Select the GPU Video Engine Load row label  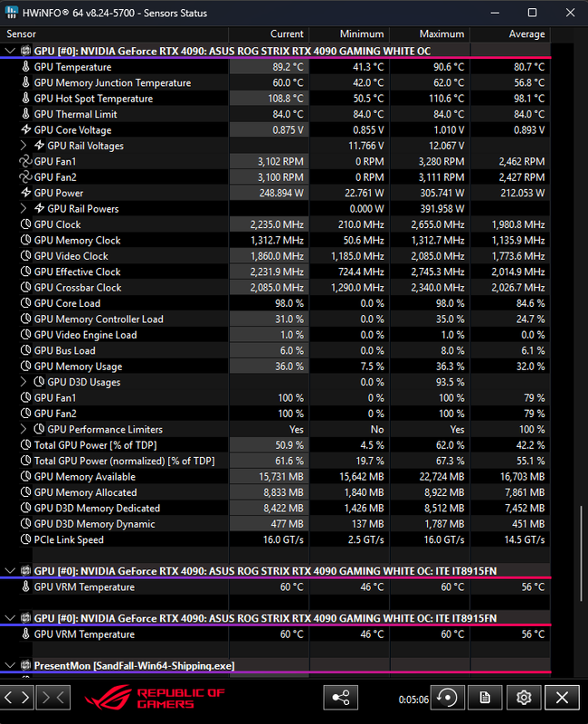click(85, 335)
